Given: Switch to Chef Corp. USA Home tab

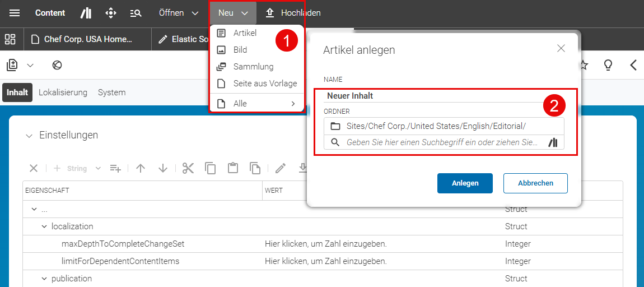Looking at the screenshot, I should 87,39.
